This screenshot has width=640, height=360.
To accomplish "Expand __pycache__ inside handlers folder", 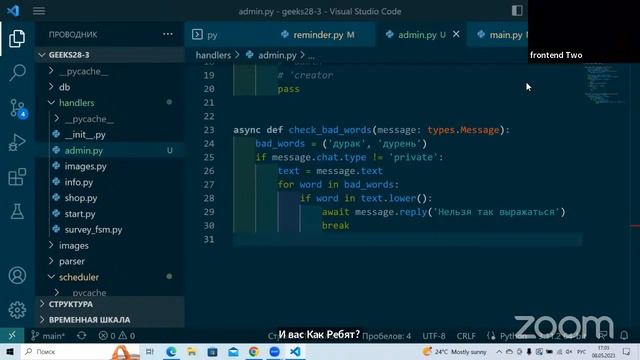I will [x=109, y=119].
